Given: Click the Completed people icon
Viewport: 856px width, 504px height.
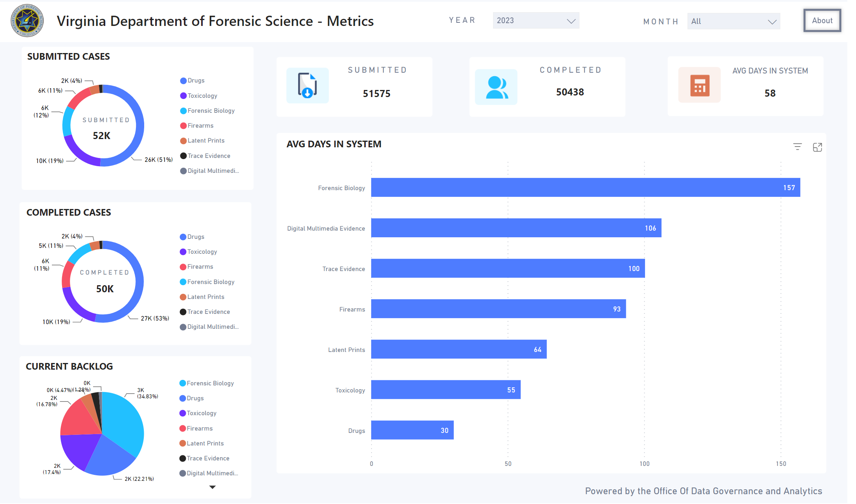Looking at the screenshot, I should (496, 87).
